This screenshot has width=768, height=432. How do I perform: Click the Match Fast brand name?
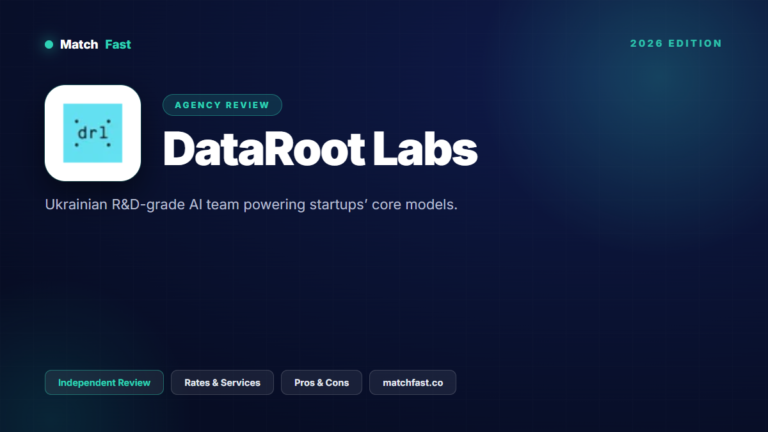coord(96,45)
